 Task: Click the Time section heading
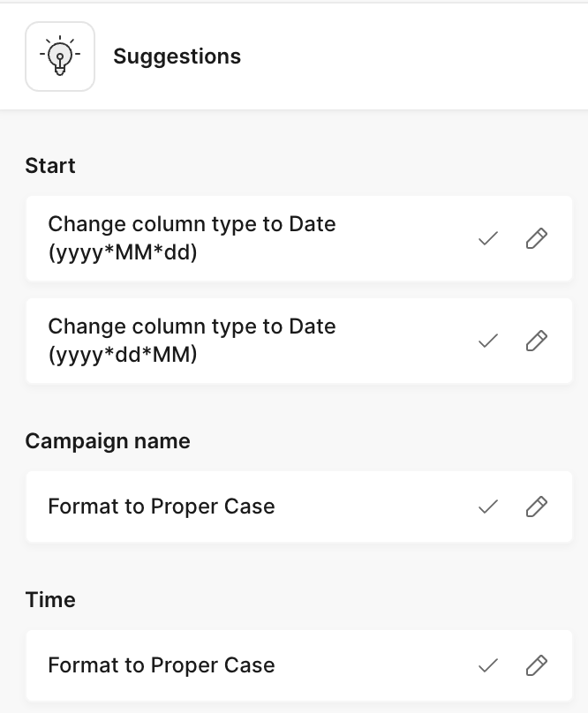point(50,600)
